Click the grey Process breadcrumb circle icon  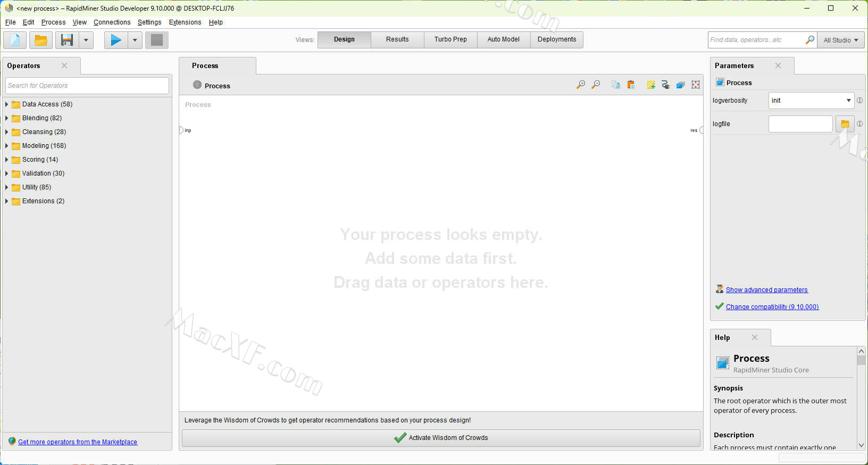(x=197, y=85)
